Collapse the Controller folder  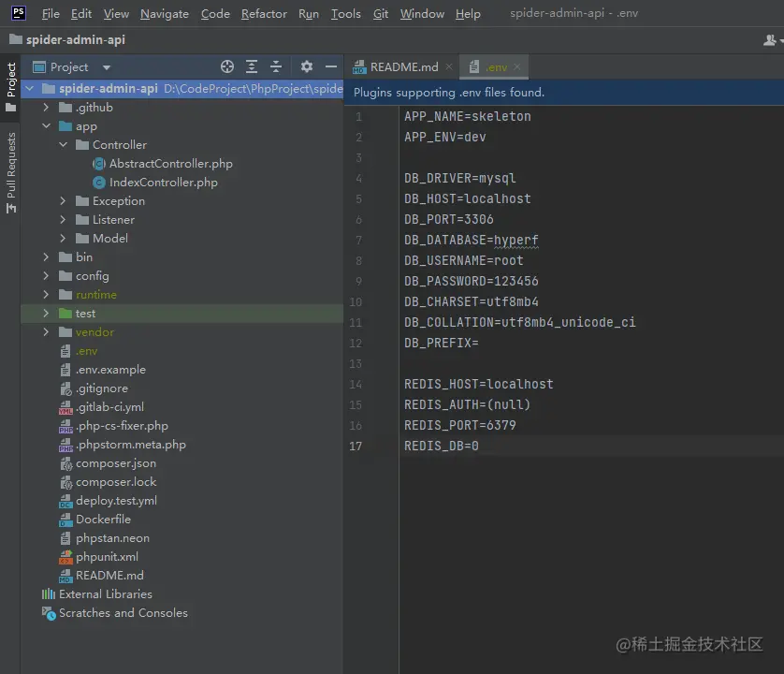[x=63, y=144]
